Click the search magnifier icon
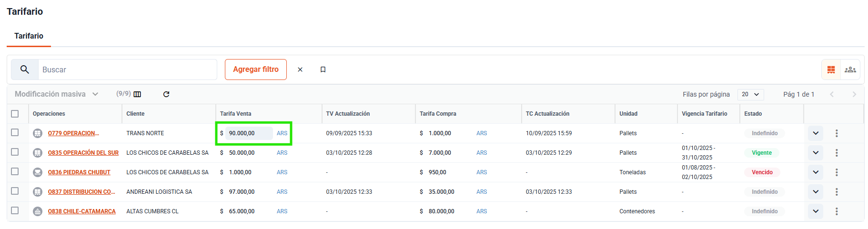 (25, 70)
